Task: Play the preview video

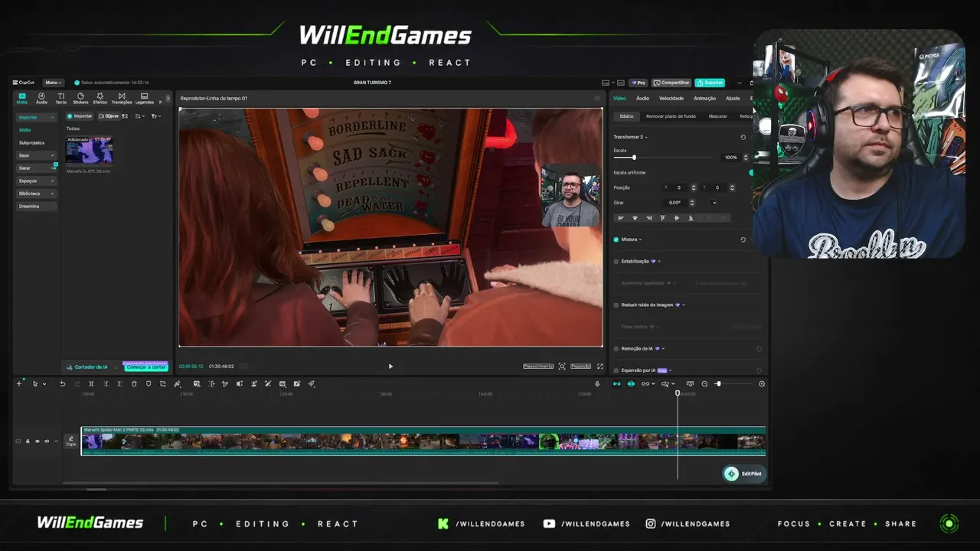Action: coord(390,367)
